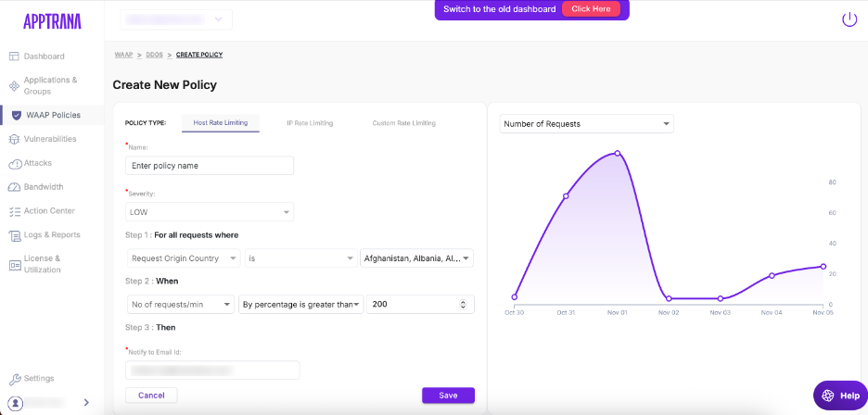
Task: Open 'By percentage is greater than' dropdown
Action: point(301,305)
